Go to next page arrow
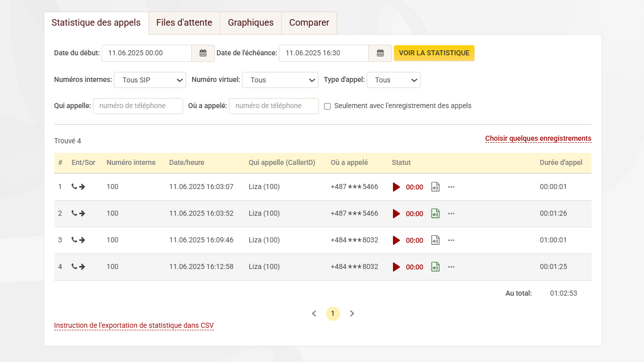The width and height of the screenshot is (644, 362). click(x=352, y=314)
